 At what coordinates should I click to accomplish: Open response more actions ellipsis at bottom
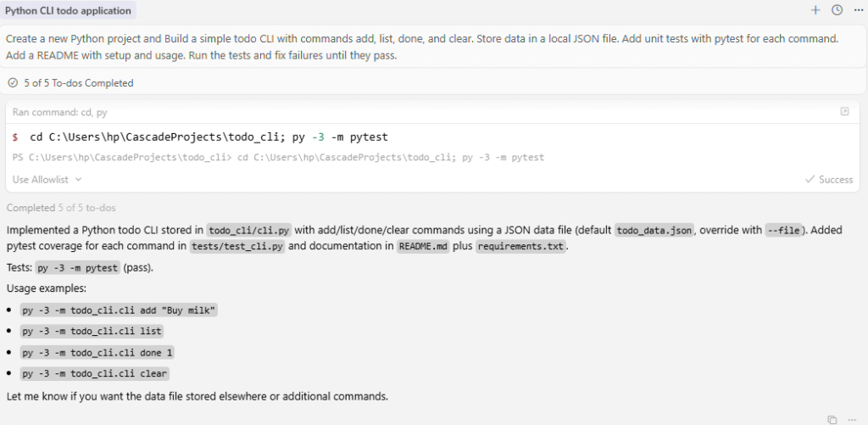coord(852,420)
